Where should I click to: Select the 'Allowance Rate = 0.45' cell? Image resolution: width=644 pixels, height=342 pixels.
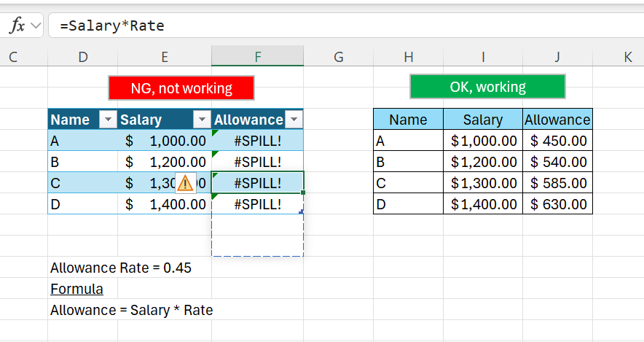[121, 268]
